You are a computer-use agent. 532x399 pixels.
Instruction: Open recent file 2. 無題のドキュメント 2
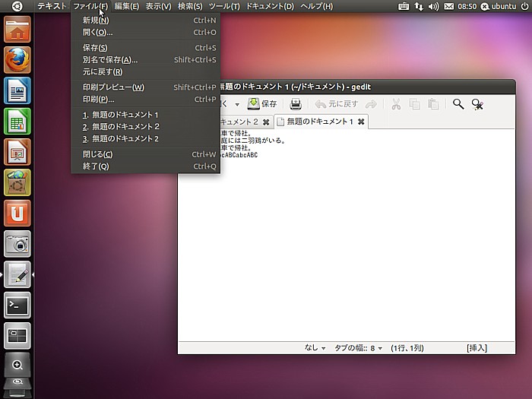pos(146,127)
